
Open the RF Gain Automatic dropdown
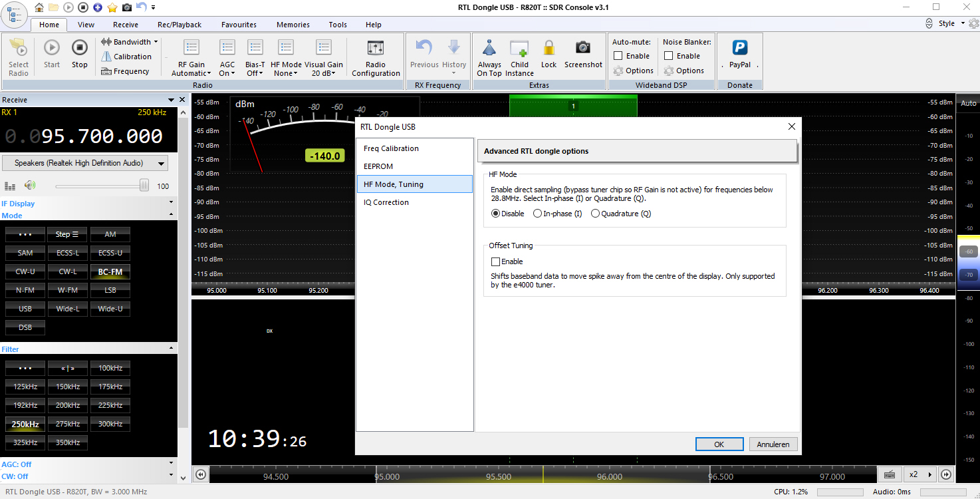coord(191,69)
